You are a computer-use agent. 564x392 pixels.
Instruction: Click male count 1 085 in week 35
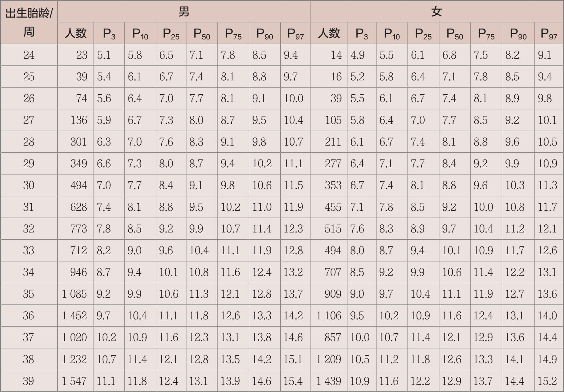click(x=74, y=294)
